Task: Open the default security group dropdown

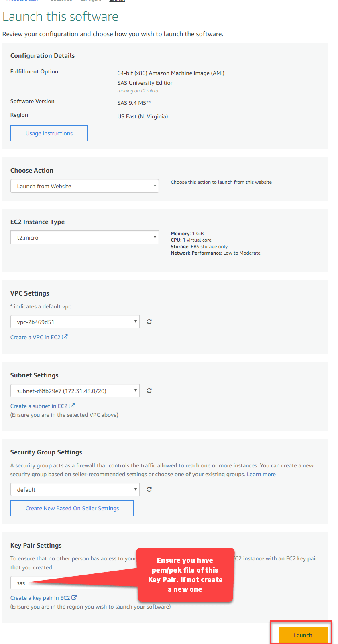Action: point(75,489)
